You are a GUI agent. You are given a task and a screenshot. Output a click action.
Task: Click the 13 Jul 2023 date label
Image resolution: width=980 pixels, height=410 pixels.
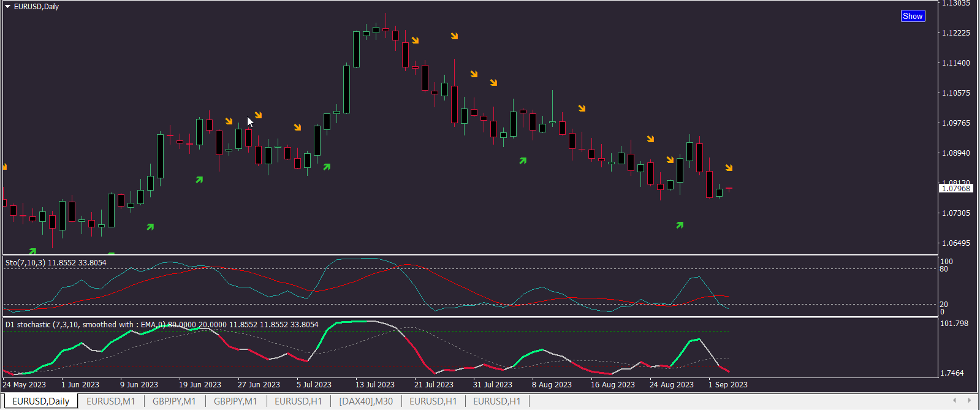tap(375, 385)
